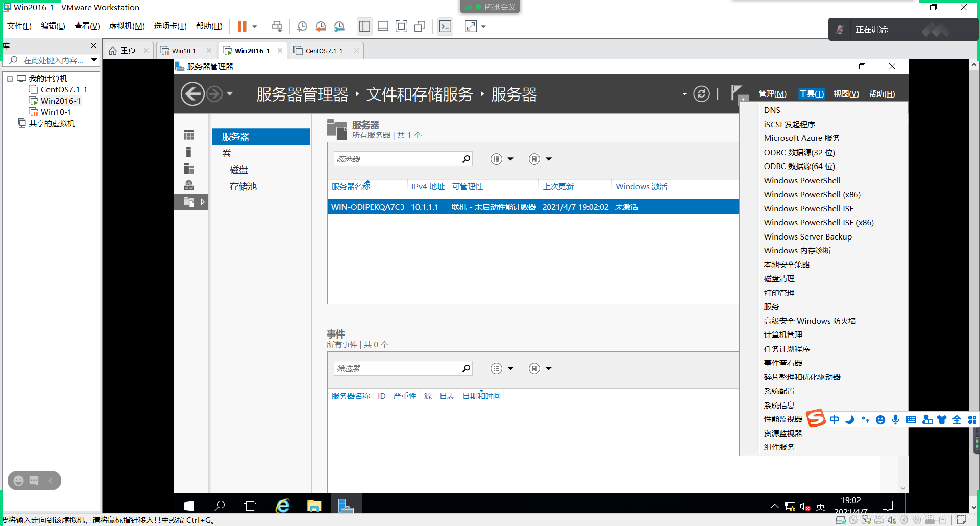The image size is (980, 526).
Task: Open 虚拟机(M) menu
Action: click(127, 26)
